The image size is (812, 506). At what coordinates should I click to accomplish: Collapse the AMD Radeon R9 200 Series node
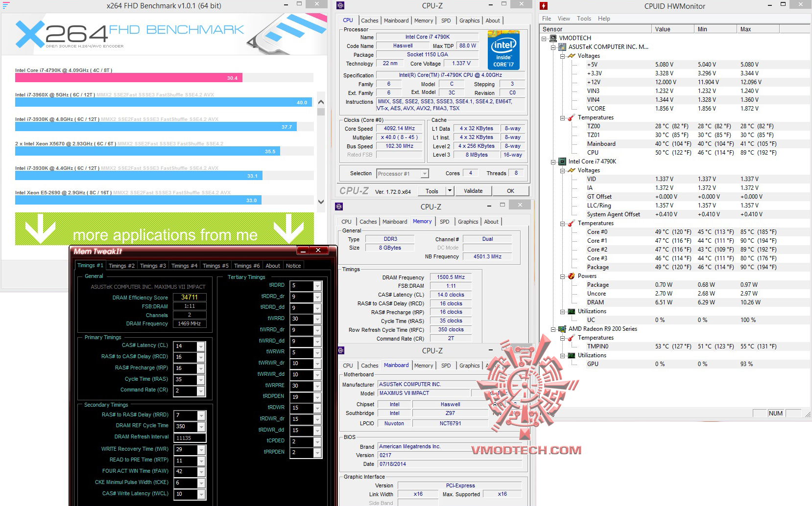553,329
